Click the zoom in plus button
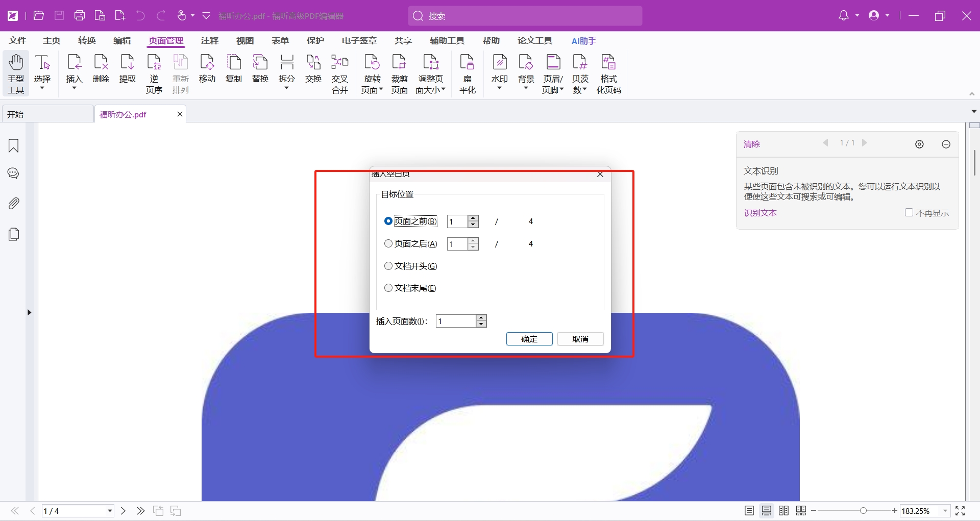Screen dimensions: 980x521 coord(895,511)
